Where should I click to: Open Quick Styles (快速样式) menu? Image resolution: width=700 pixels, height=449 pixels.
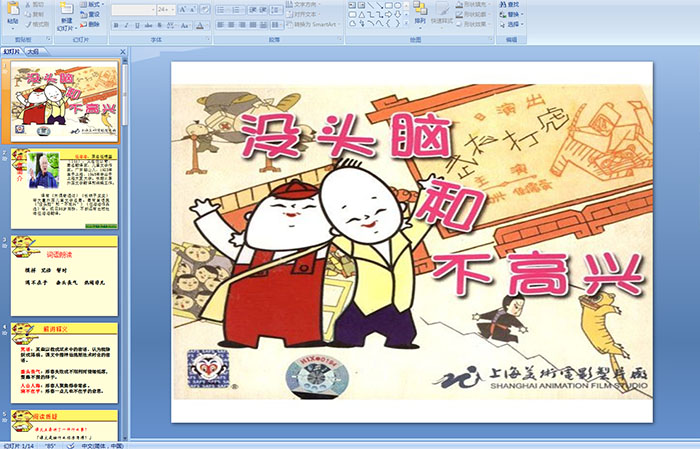(442, 13)
